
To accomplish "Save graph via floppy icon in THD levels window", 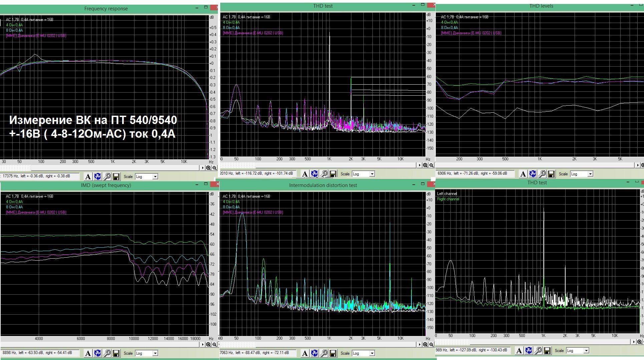I will click(551, 174).
